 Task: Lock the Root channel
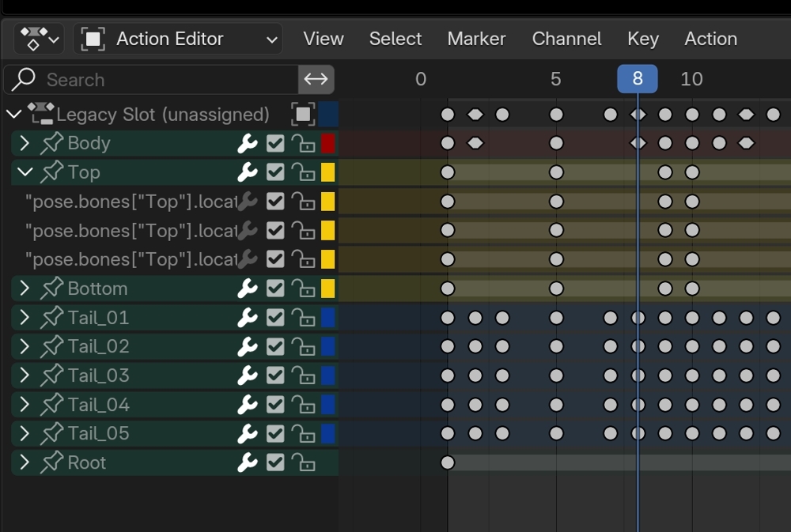pyautogui.click(x=303, y=463)
